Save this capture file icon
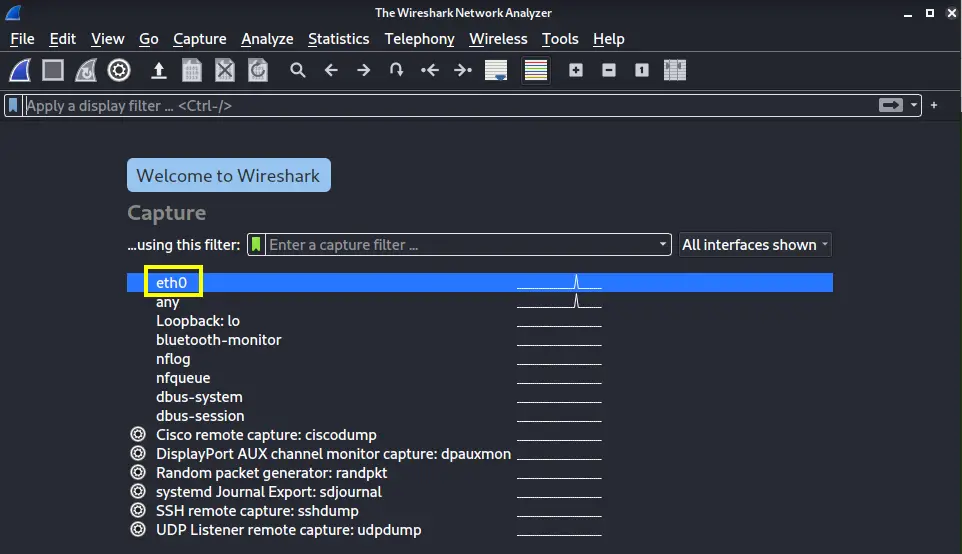Viewport: 962px width, 554px height. pos(191,70)
